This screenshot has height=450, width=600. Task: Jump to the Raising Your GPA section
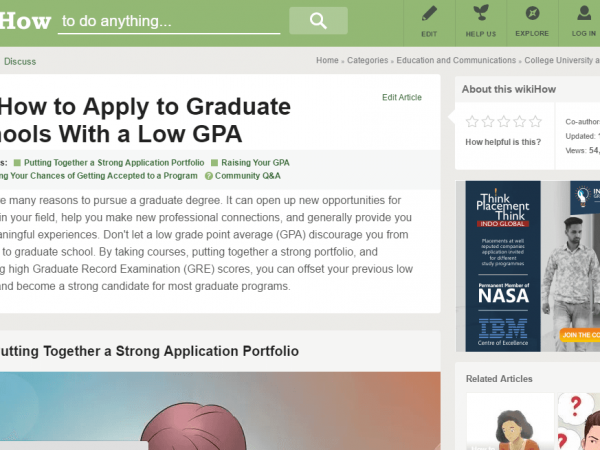(254, 162)
